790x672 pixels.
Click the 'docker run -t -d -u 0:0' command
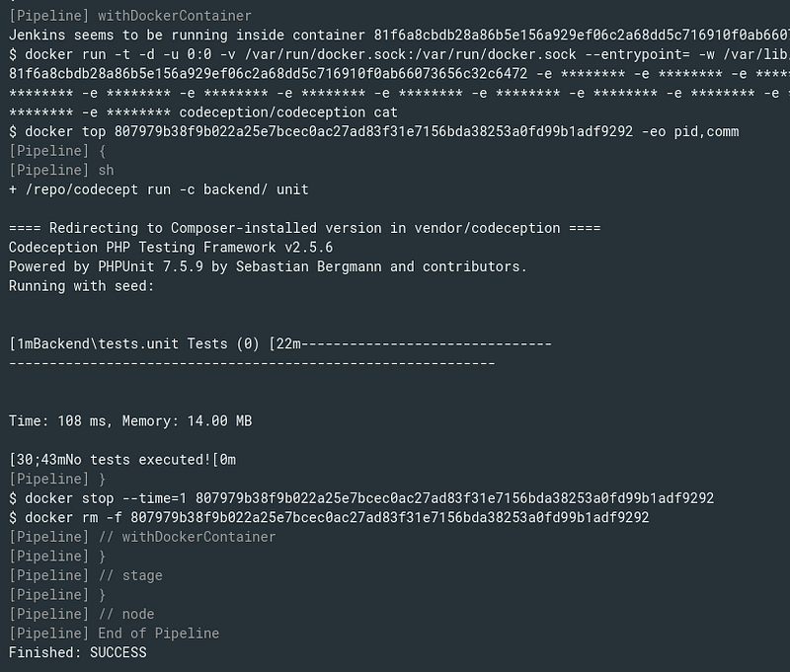point(399,54)
